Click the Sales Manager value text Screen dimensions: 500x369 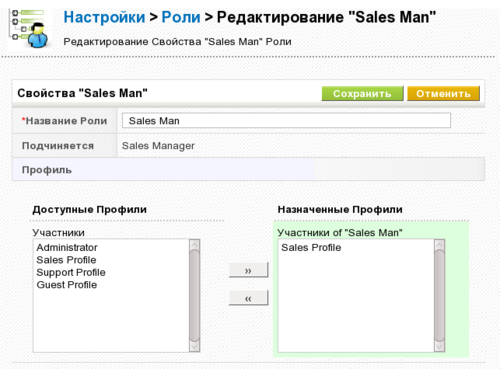pyautogui.click(x=158, y=146)
